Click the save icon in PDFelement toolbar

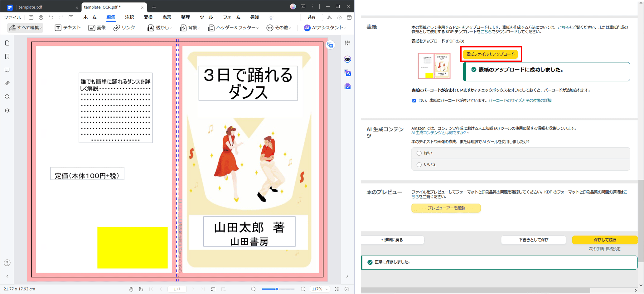click(31, 17)
